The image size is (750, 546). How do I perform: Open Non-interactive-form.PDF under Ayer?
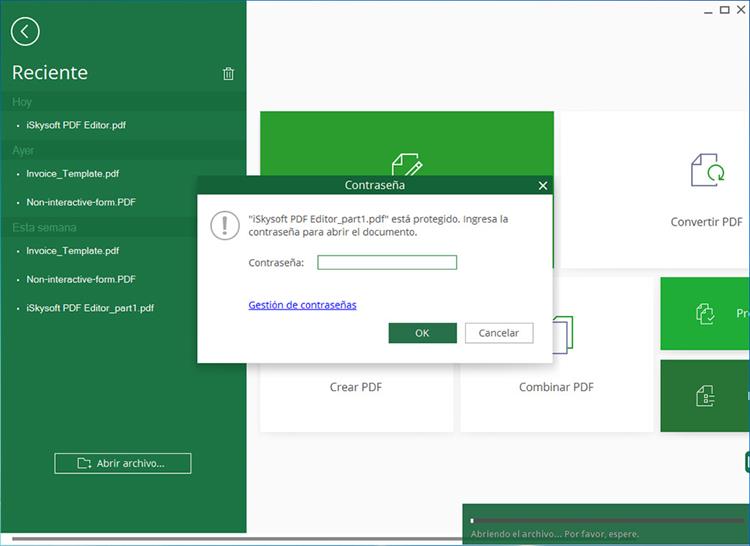point(81,202)
